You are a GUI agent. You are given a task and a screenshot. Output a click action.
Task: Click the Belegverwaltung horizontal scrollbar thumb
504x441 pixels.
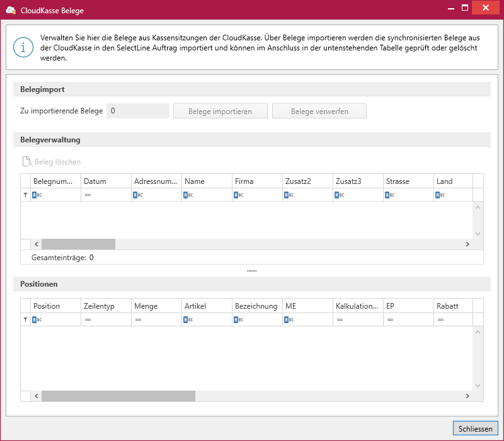78,244
